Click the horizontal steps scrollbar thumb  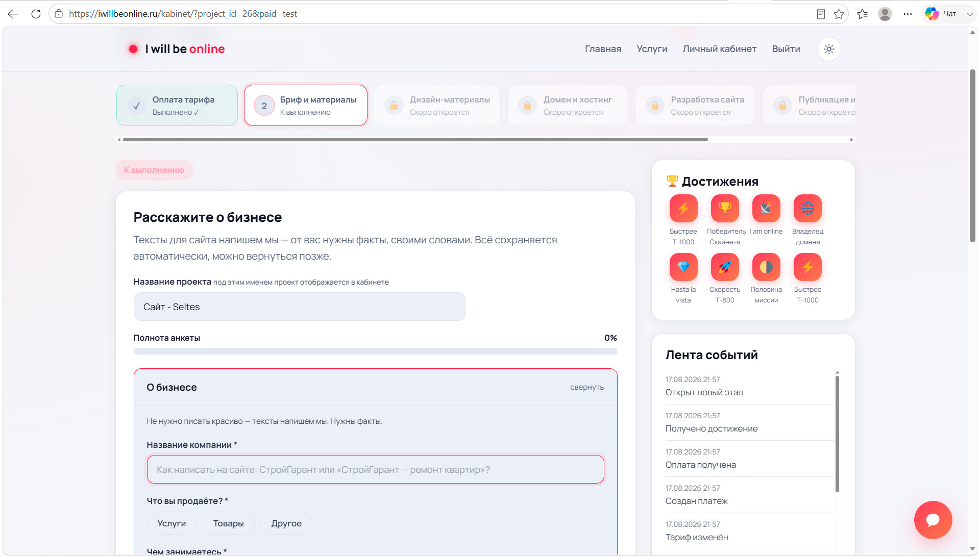point(415,139)
